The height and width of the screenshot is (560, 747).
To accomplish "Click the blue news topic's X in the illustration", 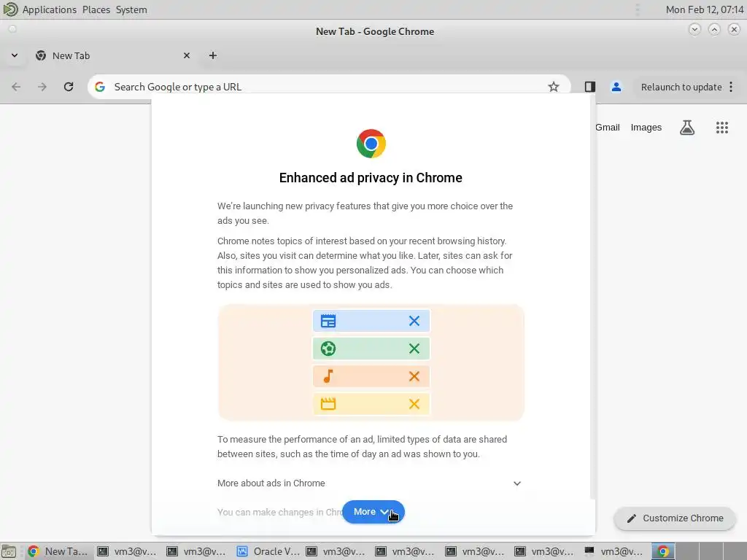I will click(x=414, y=321).
